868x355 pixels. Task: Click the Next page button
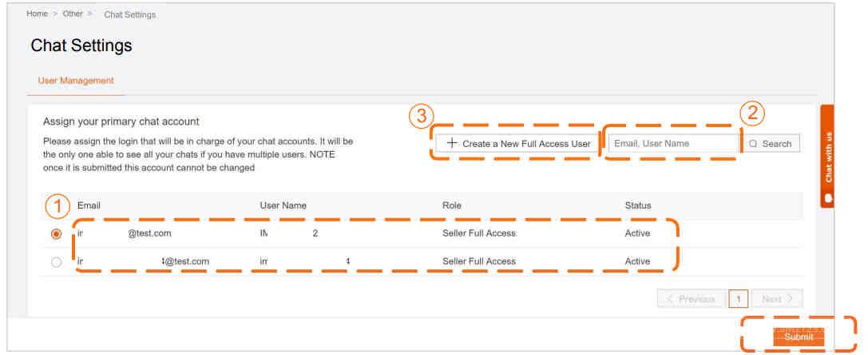[x=777, y=299]
